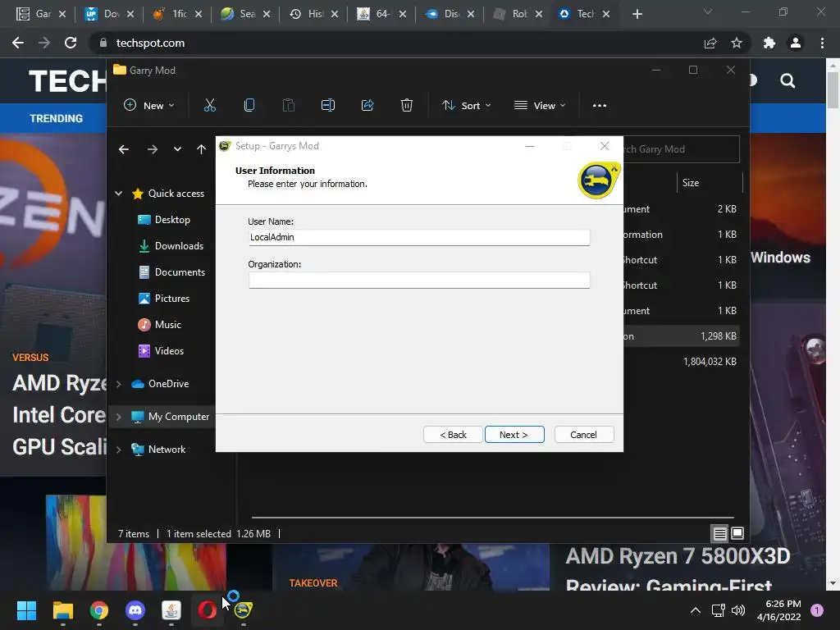Screen dimensions: 840x630
Task: Expand the Network tree node
Action: pyautogui.click(x=118, y=450)
